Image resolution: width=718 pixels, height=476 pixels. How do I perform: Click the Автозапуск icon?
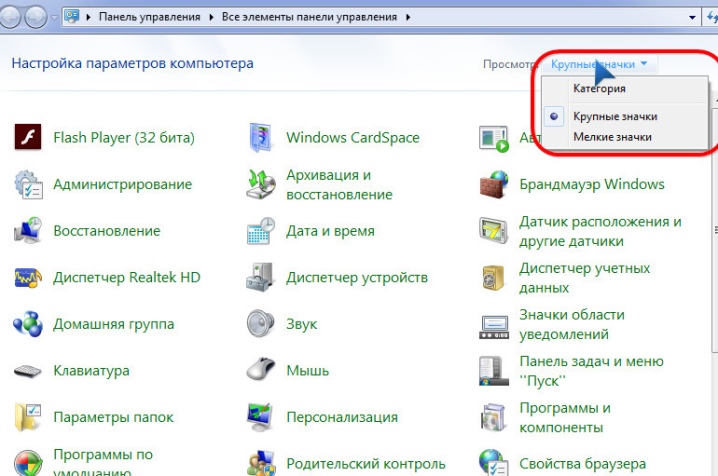pyautogui.click(x=494, y=138)
